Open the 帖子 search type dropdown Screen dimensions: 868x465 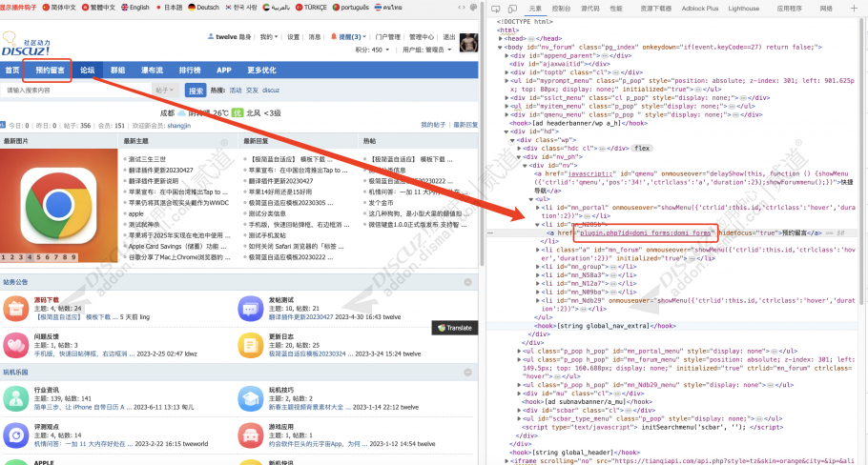[x=166, y=91]
